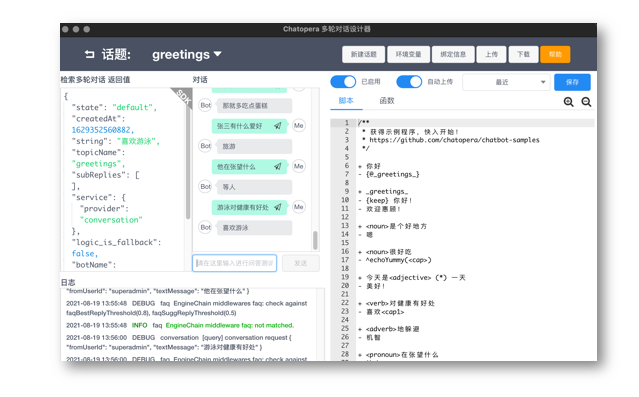Image resolution: width=639 pixels, height=397 pixels.
Task: Click the 绑定信息 button
Action: [453, 54]
